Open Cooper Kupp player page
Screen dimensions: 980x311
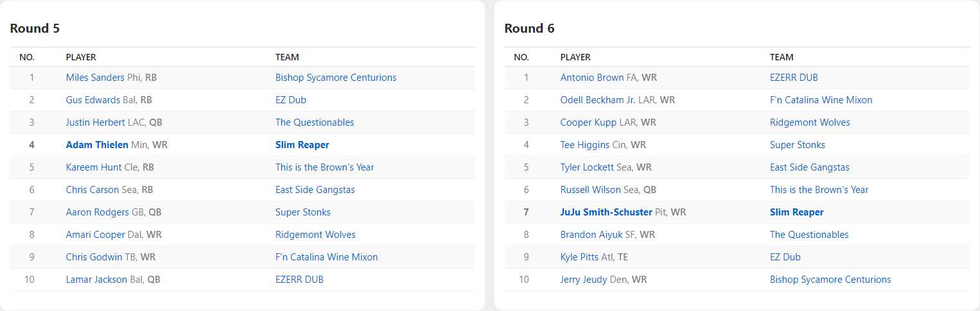(x=588, y=122)
